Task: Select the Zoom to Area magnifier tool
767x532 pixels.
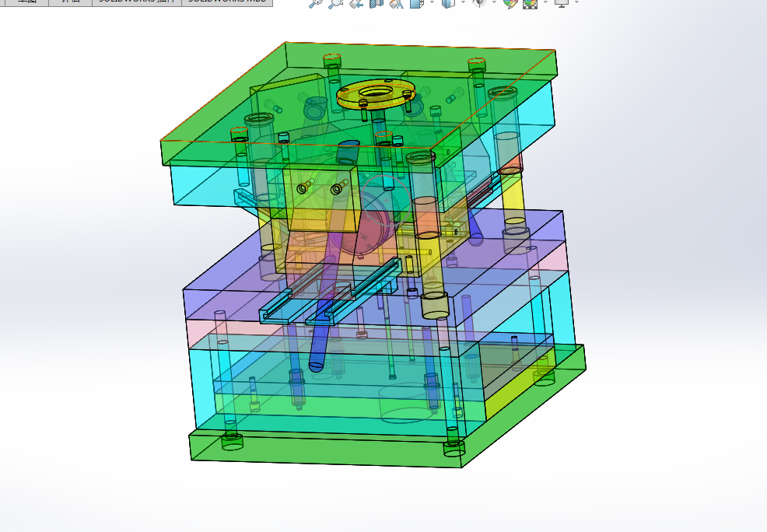Action: coord(335,3)
